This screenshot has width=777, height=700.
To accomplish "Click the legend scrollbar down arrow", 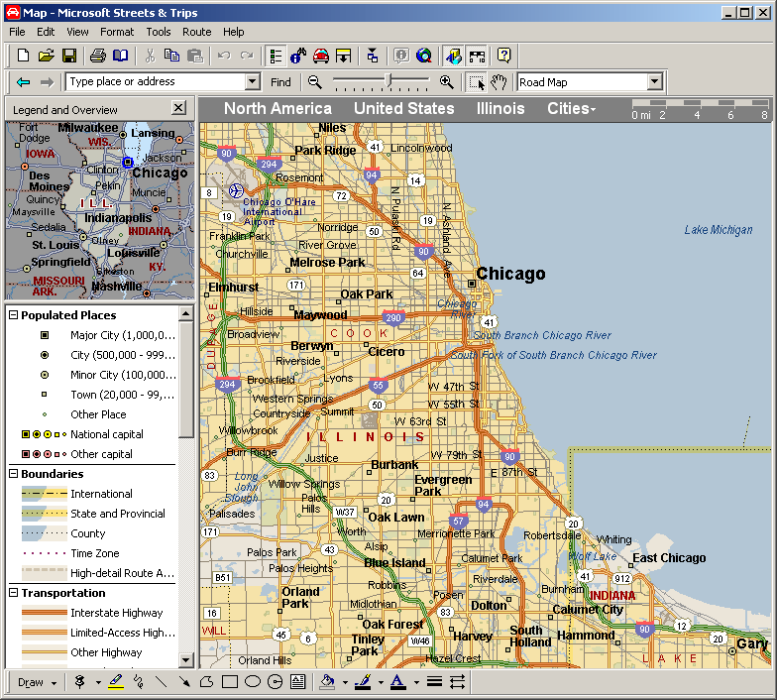I will pyautogui.click(x=186, y=660).
